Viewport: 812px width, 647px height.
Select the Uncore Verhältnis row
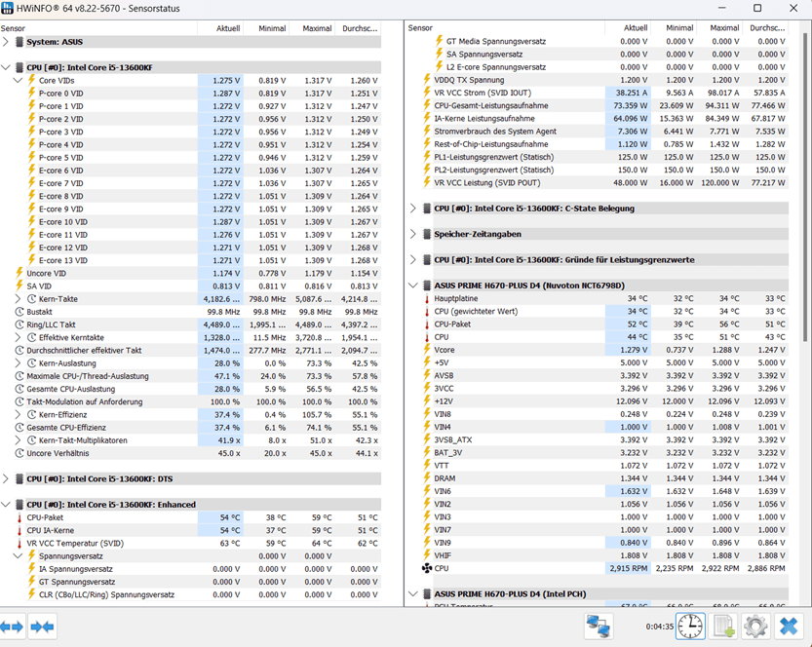point(191,453)
